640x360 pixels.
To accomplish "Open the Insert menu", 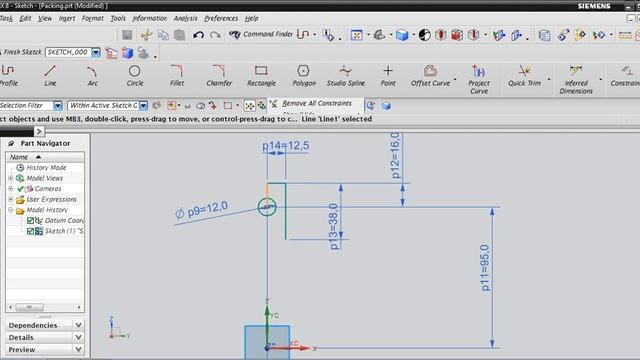I will (67, 18).
